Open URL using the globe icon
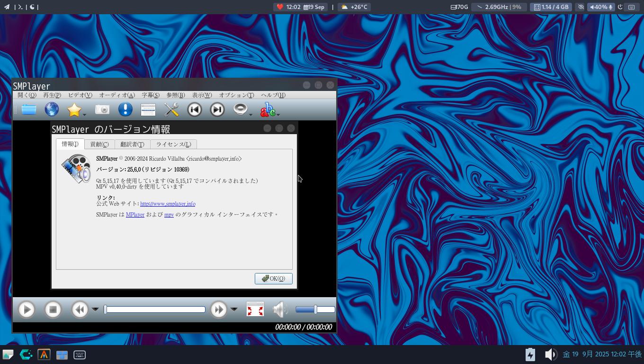 coord(52,109)
